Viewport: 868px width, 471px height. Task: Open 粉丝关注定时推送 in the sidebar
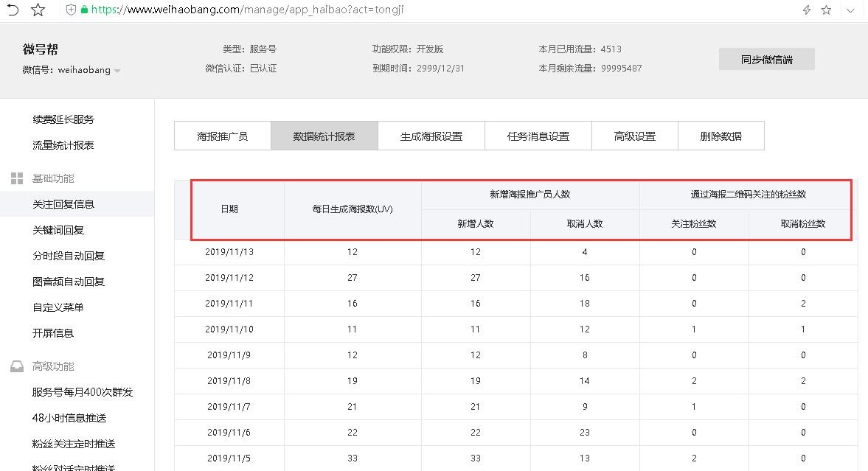point(74,444)
